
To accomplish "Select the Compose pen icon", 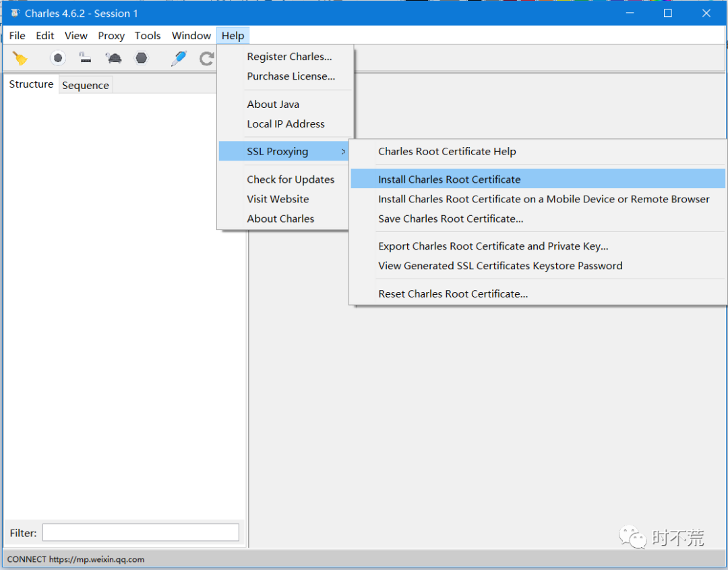I will pyautogui.click(x=179, y=58).
